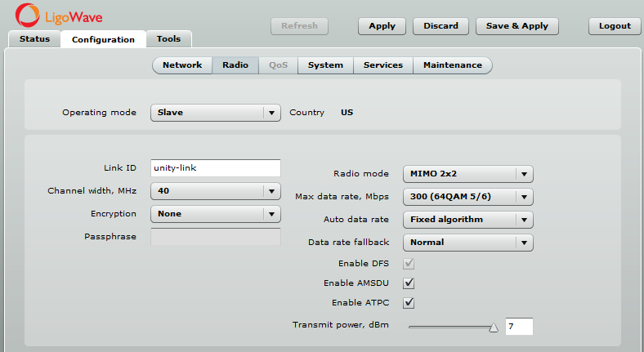Switch to the Tools tab
This screenshot has width=644, height=352.
click(169, 39)
